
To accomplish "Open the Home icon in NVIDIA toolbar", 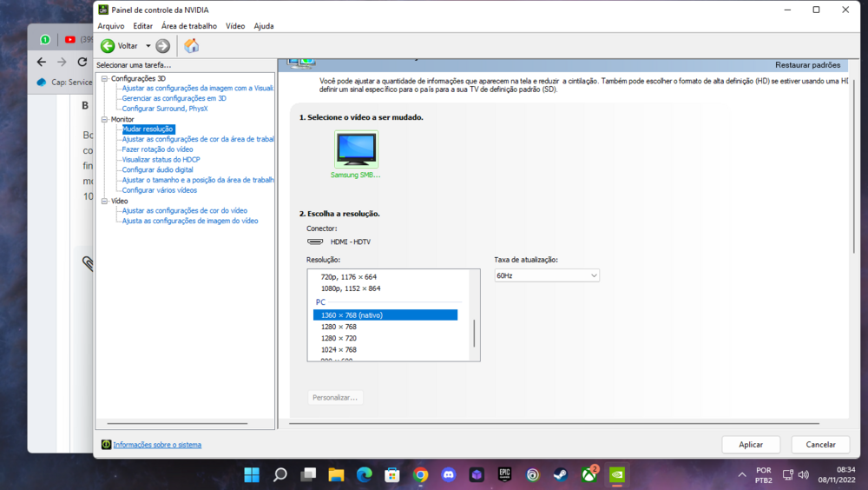I will tap(192, 46).
